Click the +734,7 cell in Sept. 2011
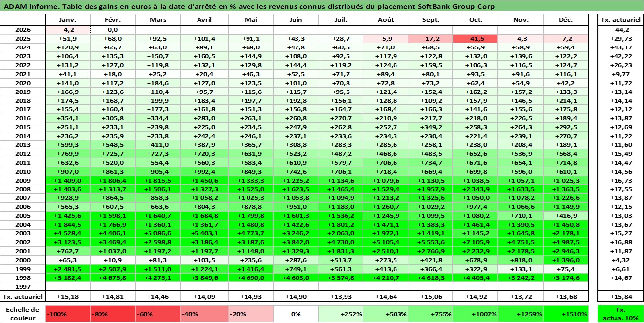Screen dimensions: 644x323 tap(431, 163)
